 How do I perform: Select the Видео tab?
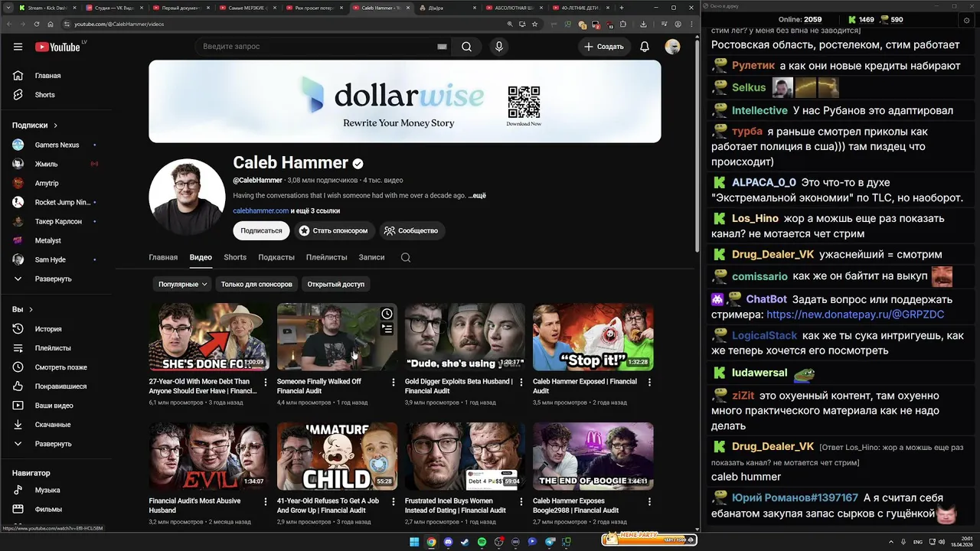[x=201, y=257]
